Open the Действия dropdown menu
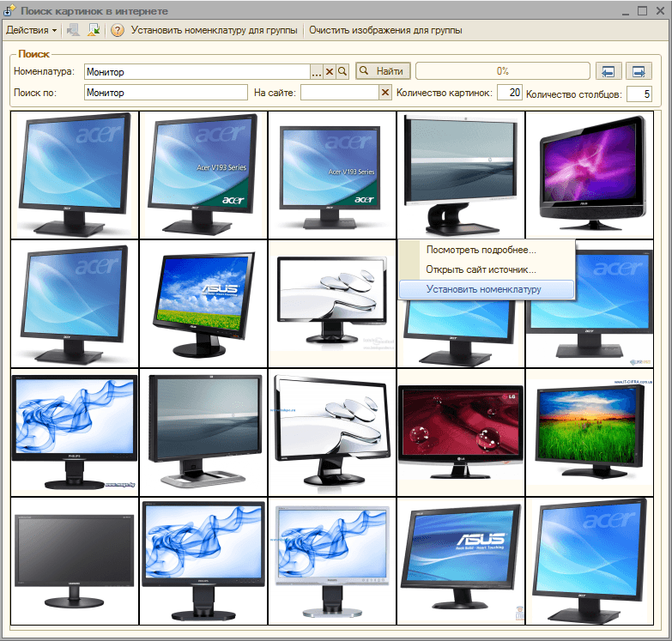Viewport: 672px width, 641px height. point(31,30)
